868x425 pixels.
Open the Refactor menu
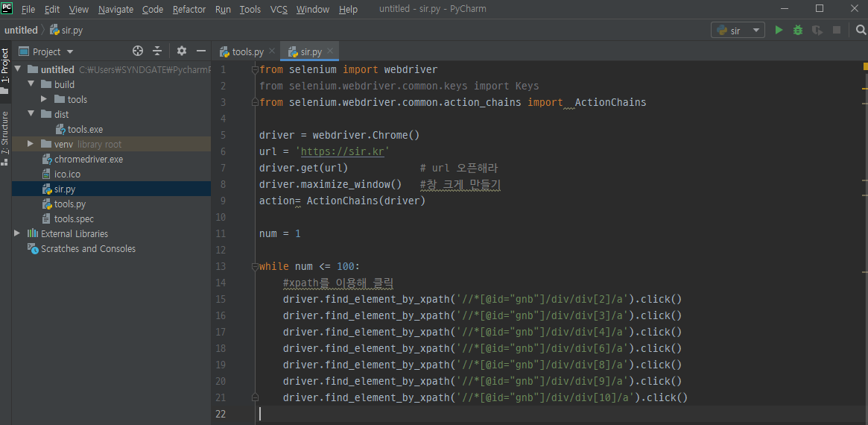[x=189, y=10]
